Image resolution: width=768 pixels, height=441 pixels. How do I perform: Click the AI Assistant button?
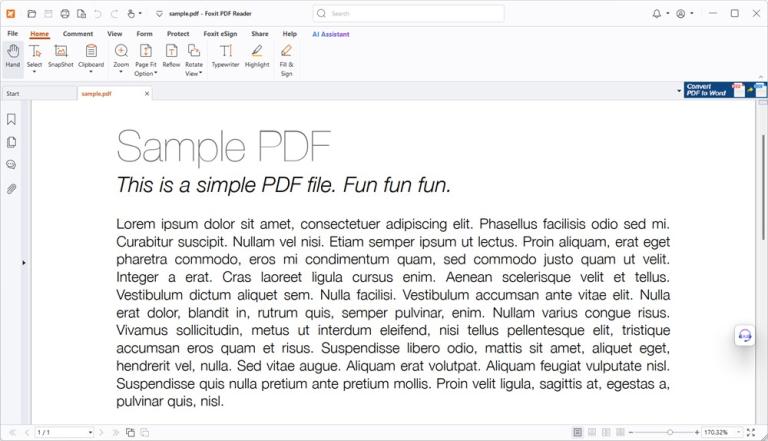pyautogui.click(x=329, y=34)
